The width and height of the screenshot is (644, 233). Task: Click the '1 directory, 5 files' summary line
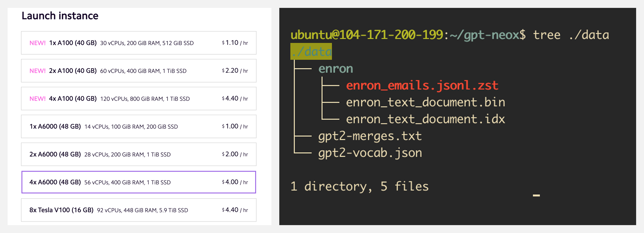click(359, 186)
